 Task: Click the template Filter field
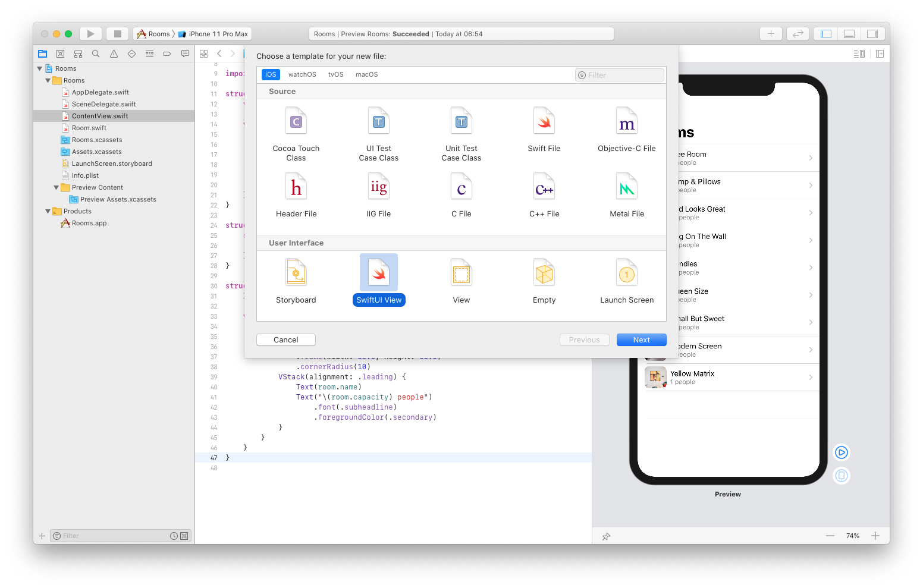click(x=619, y=74)
